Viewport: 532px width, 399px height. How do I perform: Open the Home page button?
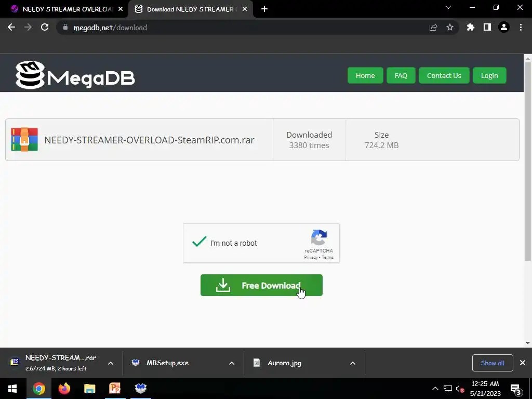click(365, 75)
